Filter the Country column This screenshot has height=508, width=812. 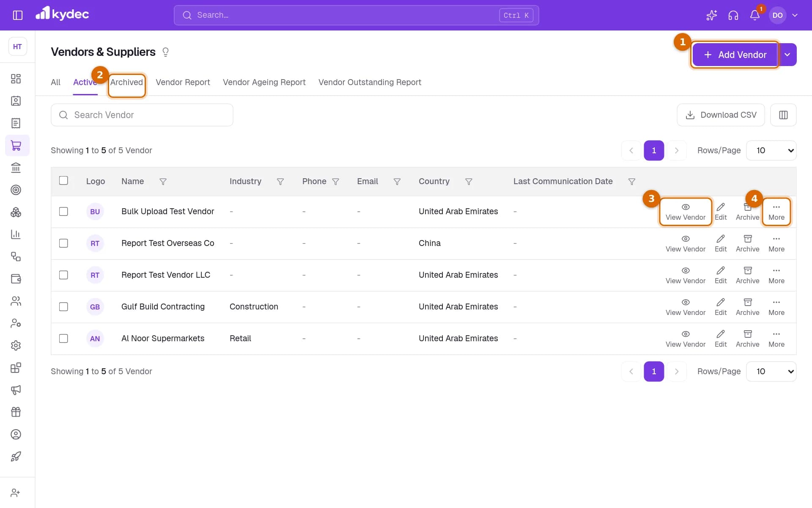point(469,182)
